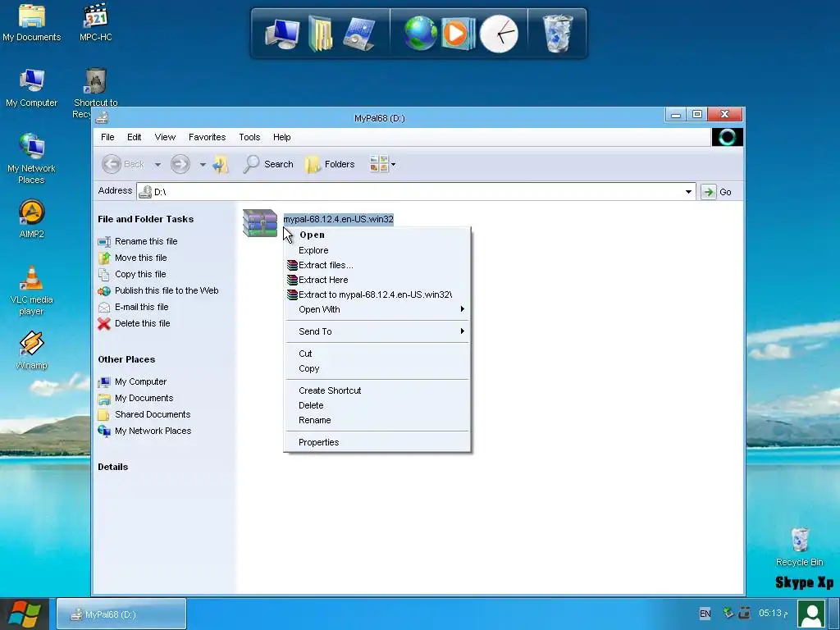
Task: Click the clock icon in the top dock
Action: coord(499,34)
